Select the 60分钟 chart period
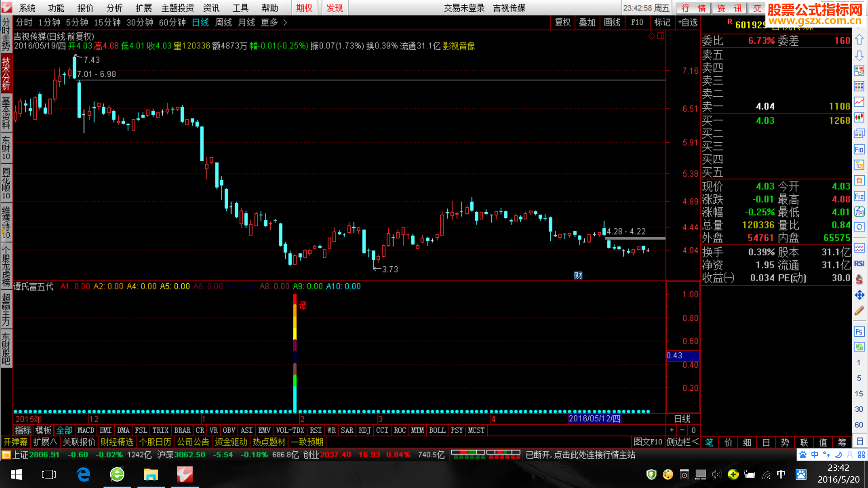Image resolution: width=868 pixels, height=488 pixels. click(x=172, y=23)
